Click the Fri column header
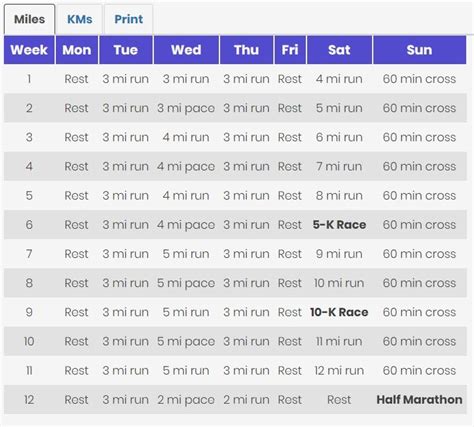The image size is (474, 427). pyautogui.click(x=290, y=50)
